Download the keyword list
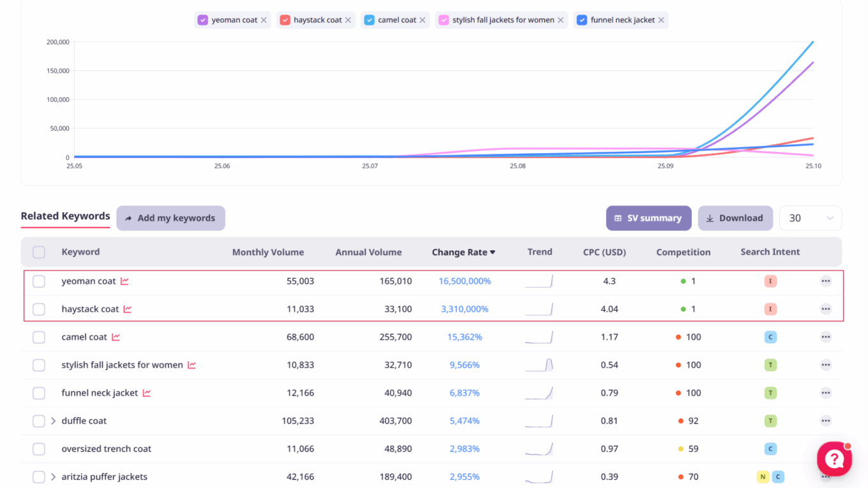This screenshot has height=488, width=868. (x=735, y=218)
